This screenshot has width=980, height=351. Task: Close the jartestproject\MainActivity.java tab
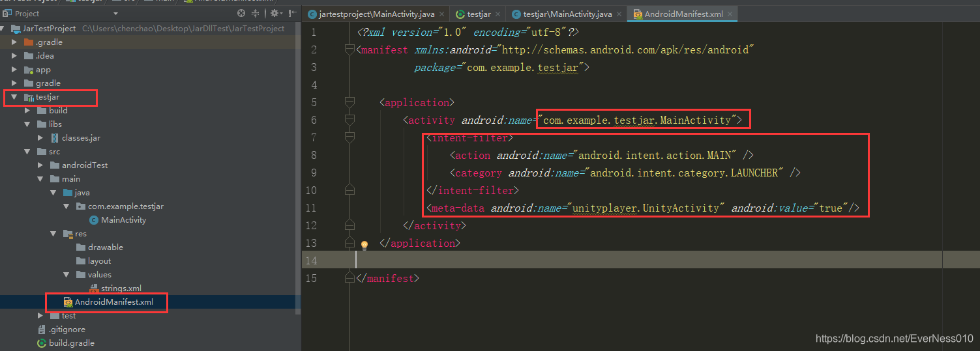(443, 14)
